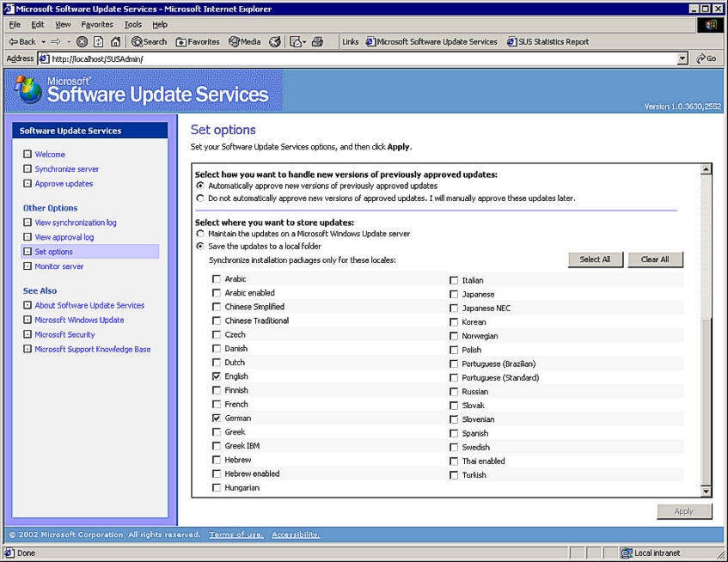This screenshot has width=728, height=562.
Task: Open the Back button history dropdown arrow
Action: coord(43,42)
